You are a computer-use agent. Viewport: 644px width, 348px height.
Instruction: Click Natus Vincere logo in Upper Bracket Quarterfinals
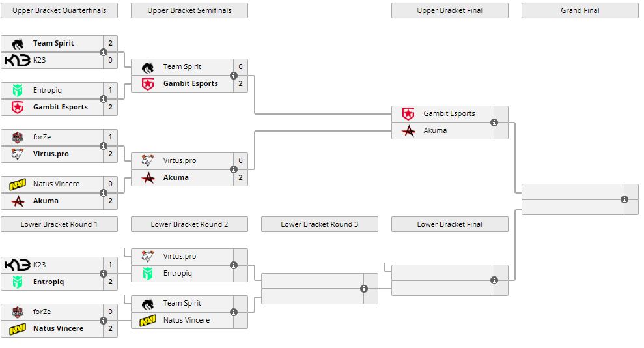tap(17, 184)
